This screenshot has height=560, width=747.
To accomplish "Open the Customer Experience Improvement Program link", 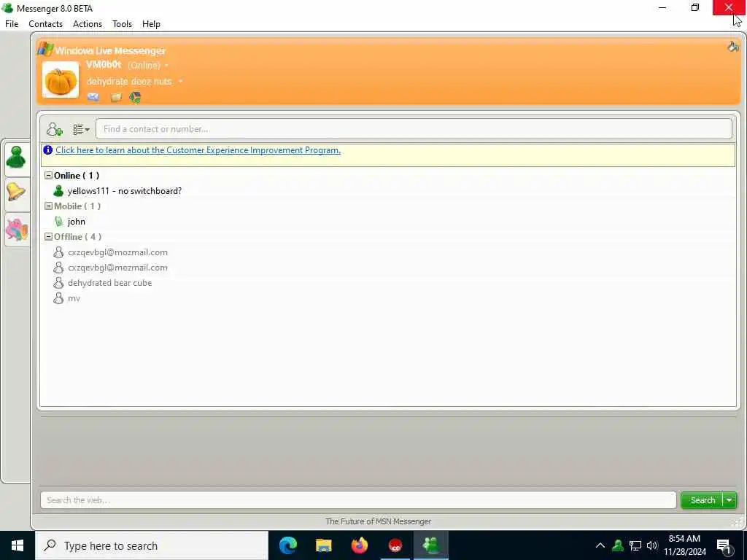I will pos(198,150).
